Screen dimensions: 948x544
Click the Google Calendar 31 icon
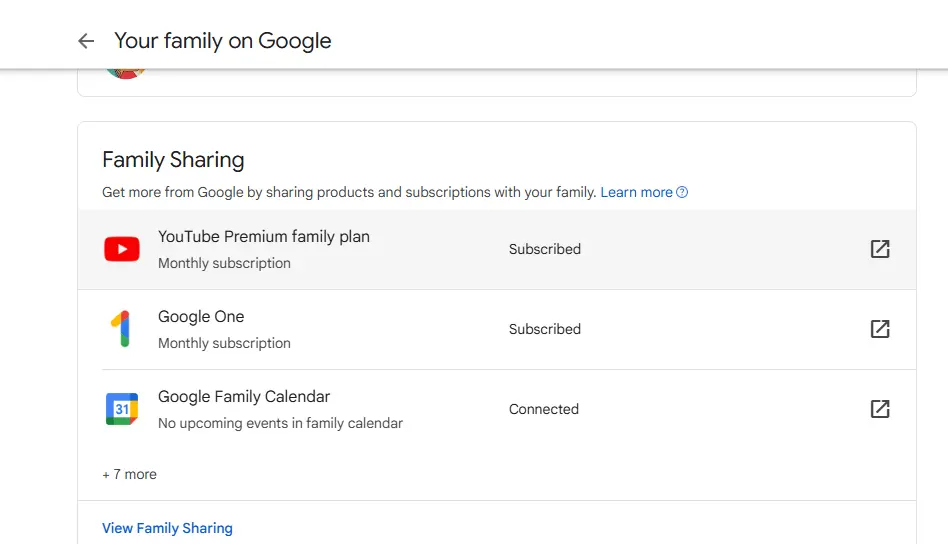122,409
